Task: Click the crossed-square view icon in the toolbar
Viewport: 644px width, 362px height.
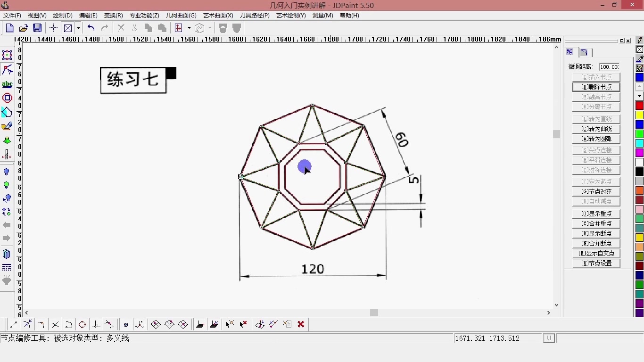Action: [x=68, y=28]
